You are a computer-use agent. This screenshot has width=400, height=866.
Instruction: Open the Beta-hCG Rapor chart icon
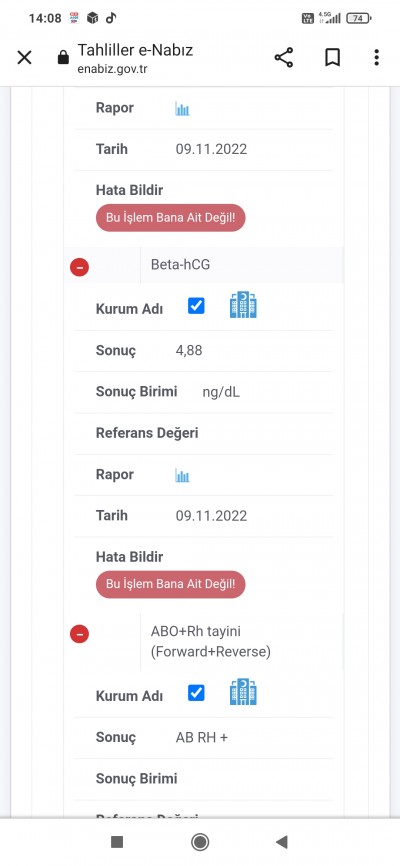pyautogui.click(x=182, y=475)
